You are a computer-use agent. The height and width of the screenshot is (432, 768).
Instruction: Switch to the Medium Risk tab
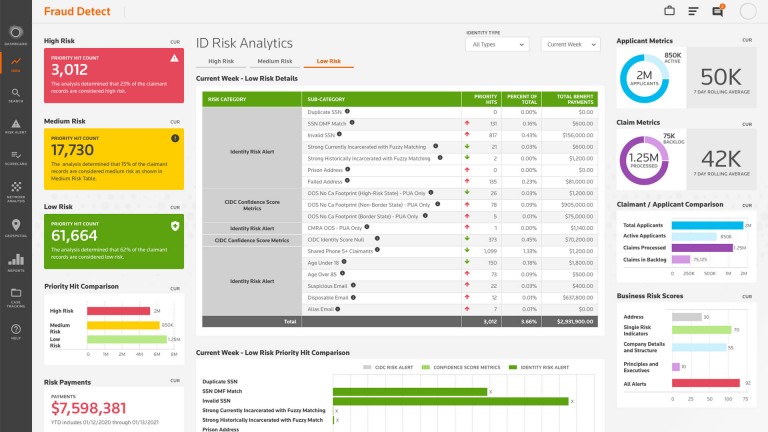pos(274,62)
